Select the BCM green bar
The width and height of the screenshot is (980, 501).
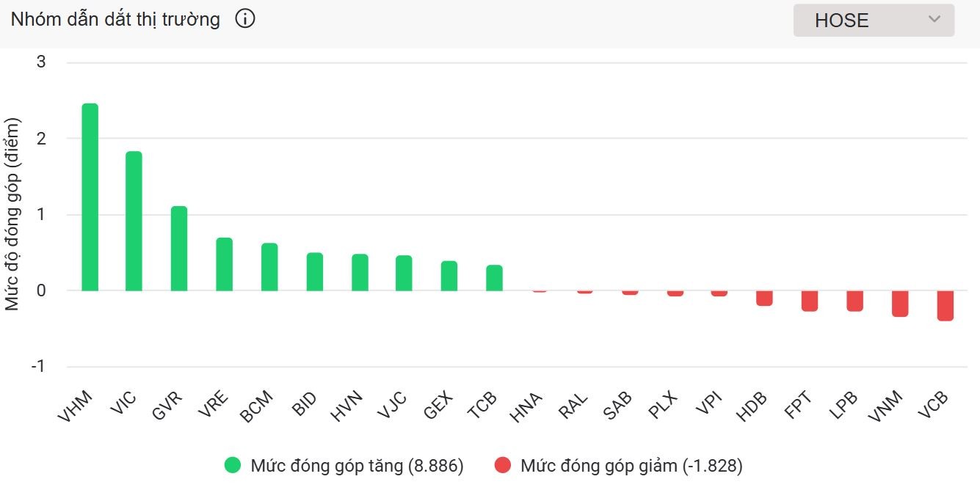[x=269, y=267]
